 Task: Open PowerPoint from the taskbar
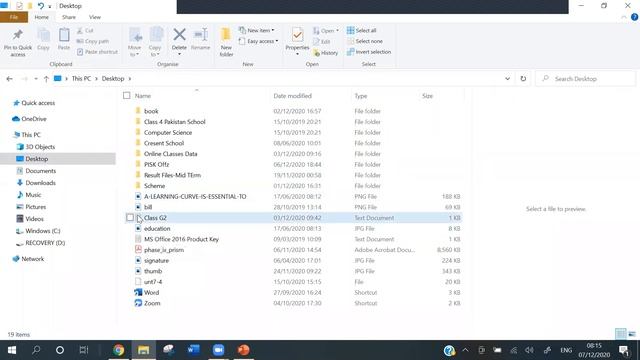[243, 350]
